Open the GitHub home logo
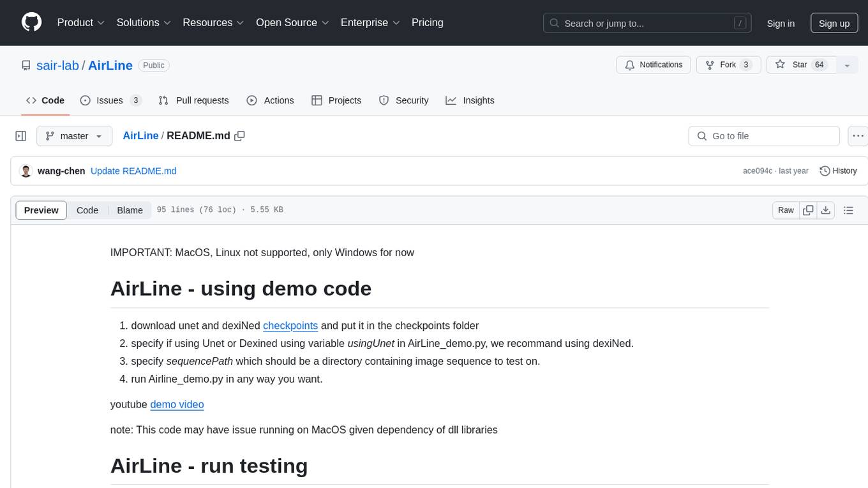The height and width of the screenshot is (488, 868). (x=31, y=22)
